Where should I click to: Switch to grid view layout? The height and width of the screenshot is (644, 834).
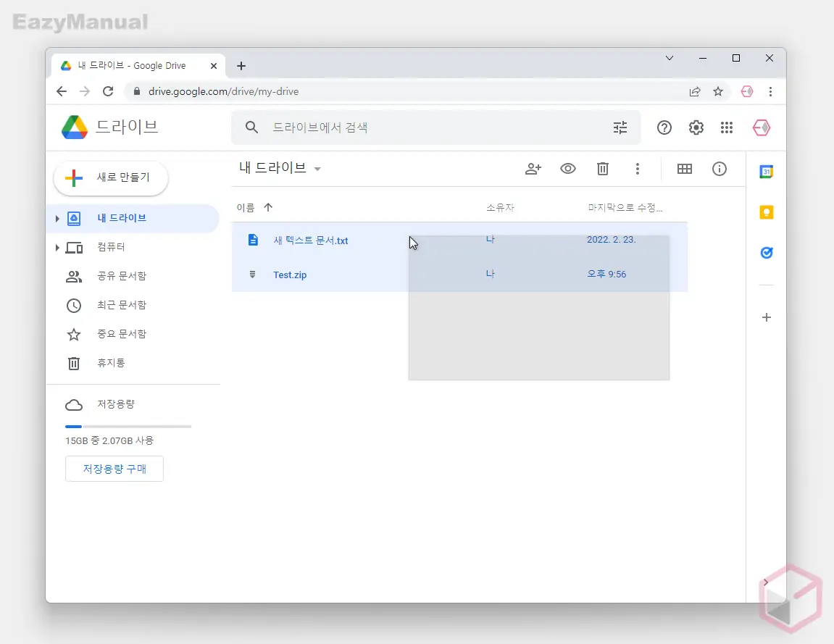684,169
